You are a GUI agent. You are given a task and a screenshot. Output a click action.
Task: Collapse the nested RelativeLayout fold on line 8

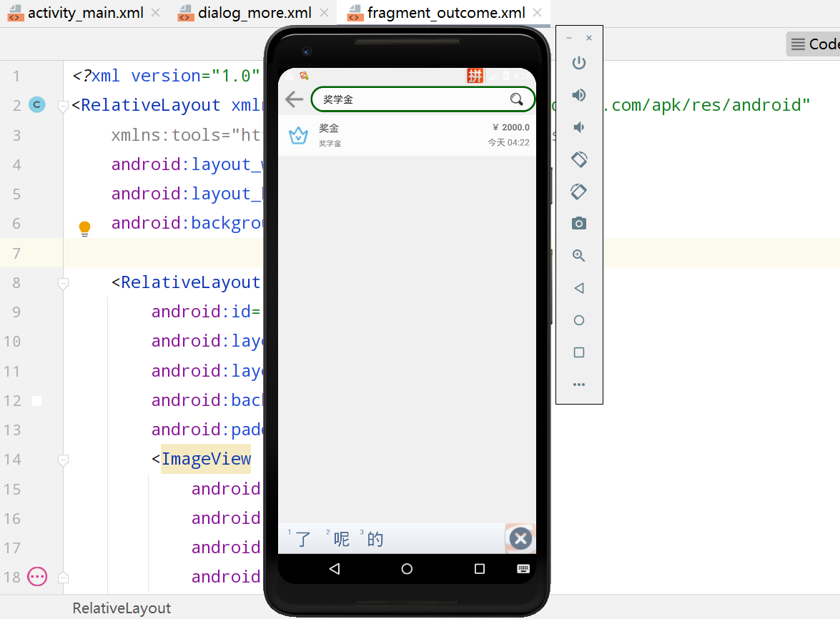point(63,283)
